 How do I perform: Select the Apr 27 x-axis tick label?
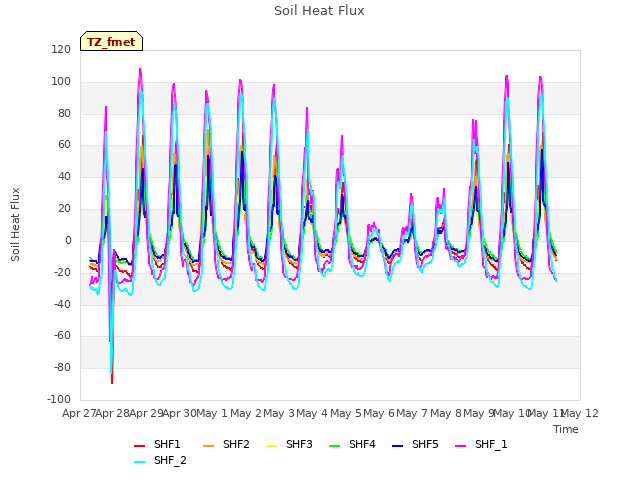(x=79, y=413)
